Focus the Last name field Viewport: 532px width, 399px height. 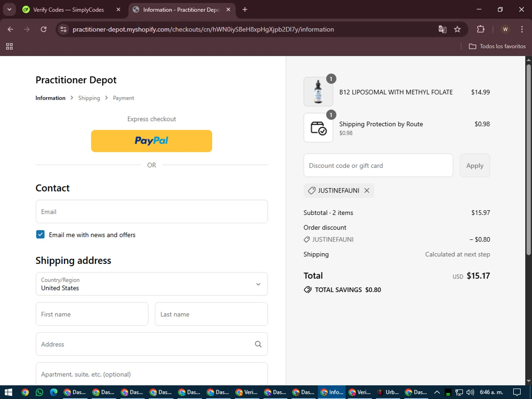211,314
